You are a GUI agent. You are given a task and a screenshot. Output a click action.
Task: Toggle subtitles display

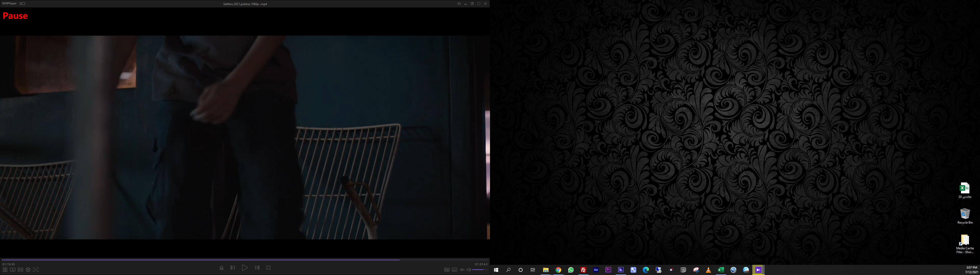coord(454,270)
